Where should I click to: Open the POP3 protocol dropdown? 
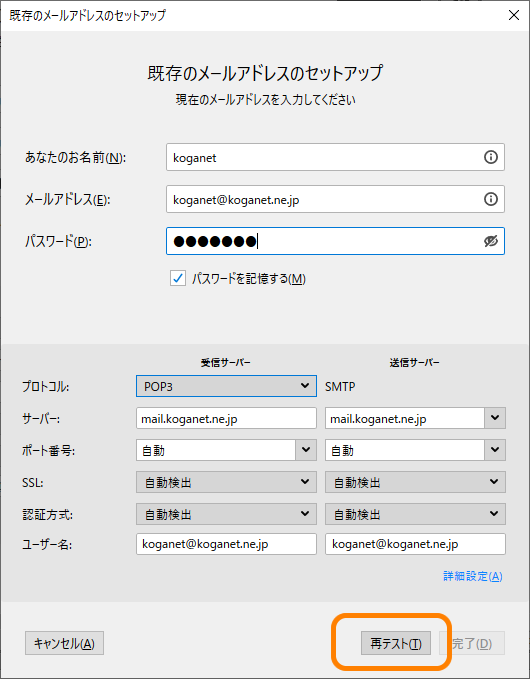point(226,386)
